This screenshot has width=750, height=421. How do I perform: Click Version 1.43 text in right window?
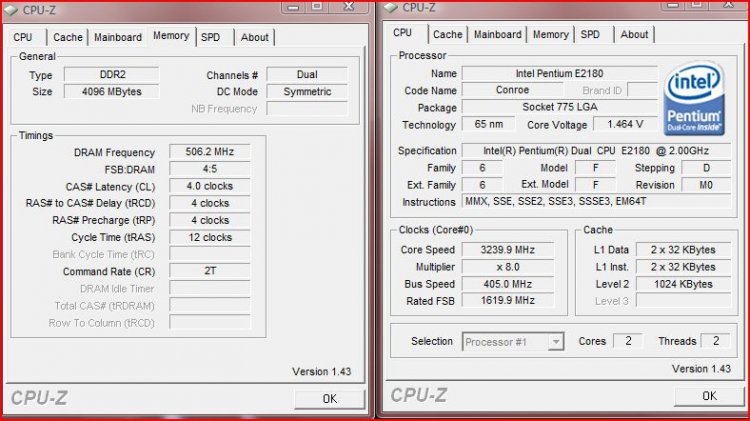(x=701, y=369)
